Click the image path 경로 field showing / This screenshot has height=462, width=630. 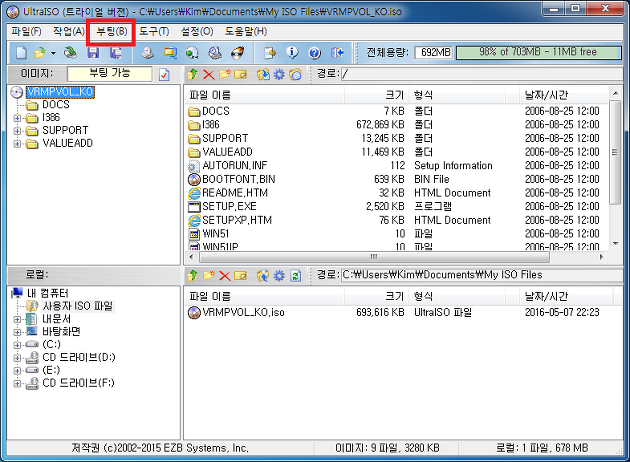coord(481,74)
